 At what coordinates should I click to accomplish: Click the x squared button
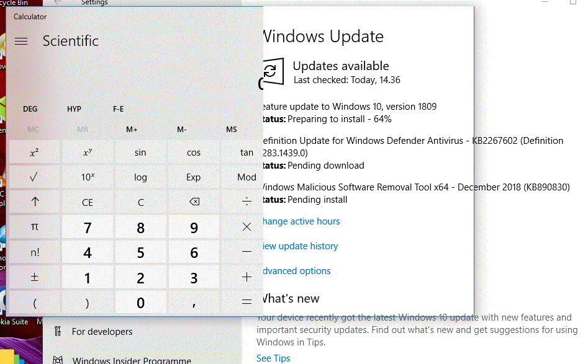click(35, 153)
